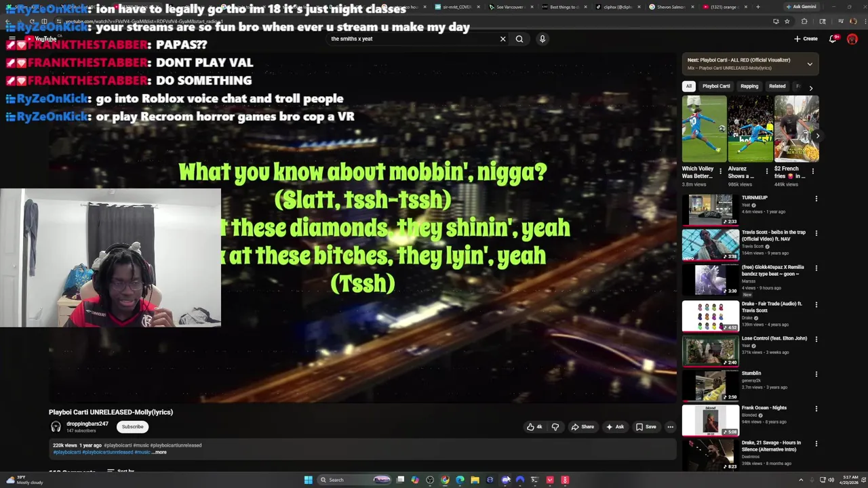Open options for Drake Fair Trade

tap(816, 304)
